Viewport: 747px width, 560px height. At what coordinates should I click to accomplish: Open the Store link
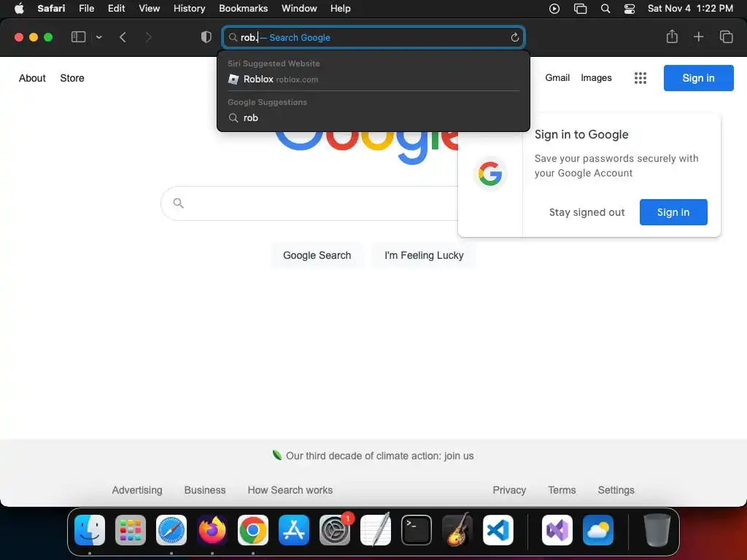tap(72, 78)
